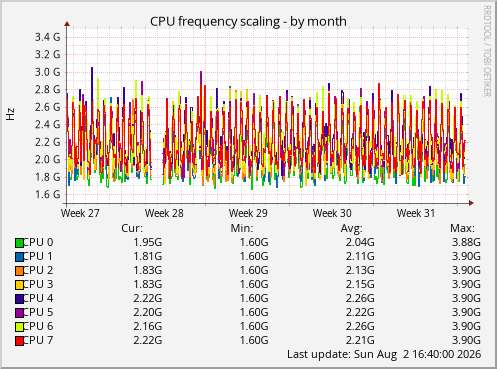497x369 pixels.
Task: Click the 'Cur:' column header
Action: click(x=132, y=228)
